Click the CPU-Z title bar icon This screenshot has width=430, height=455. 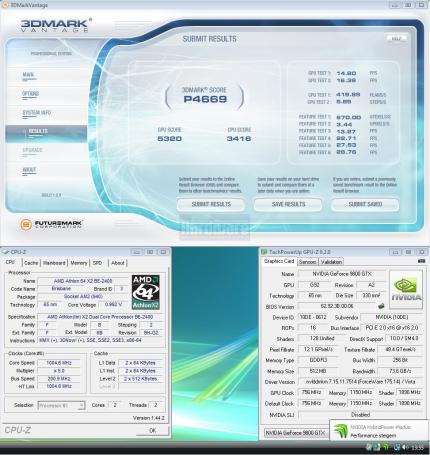click(x=6, y=252)
